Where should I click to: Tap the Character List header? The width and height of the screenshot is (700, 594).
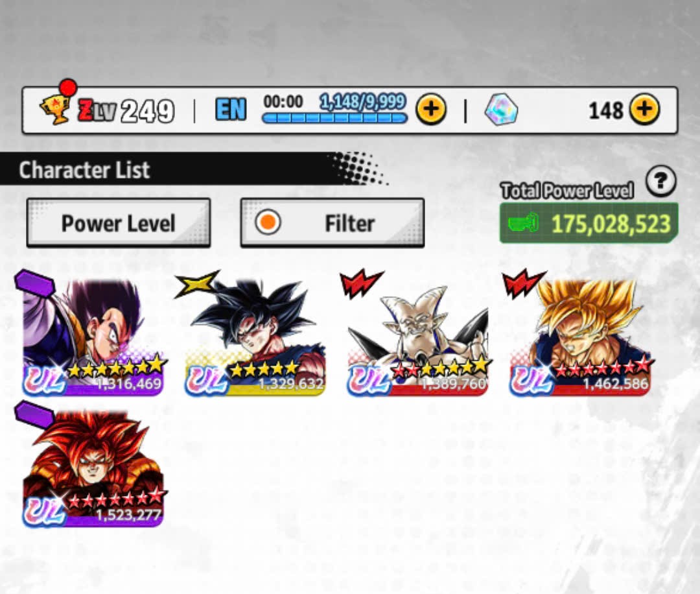click(x=84, y=170)
